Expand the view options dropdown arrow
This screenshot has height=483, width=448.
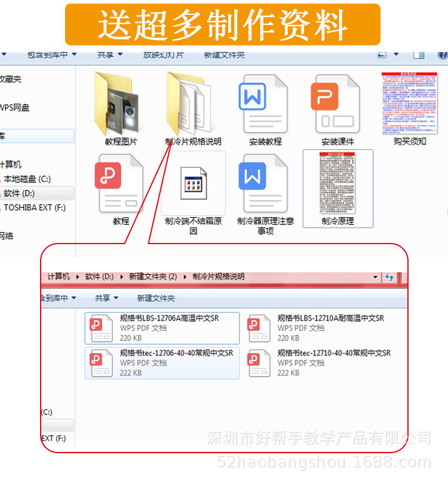click(396, 54)
